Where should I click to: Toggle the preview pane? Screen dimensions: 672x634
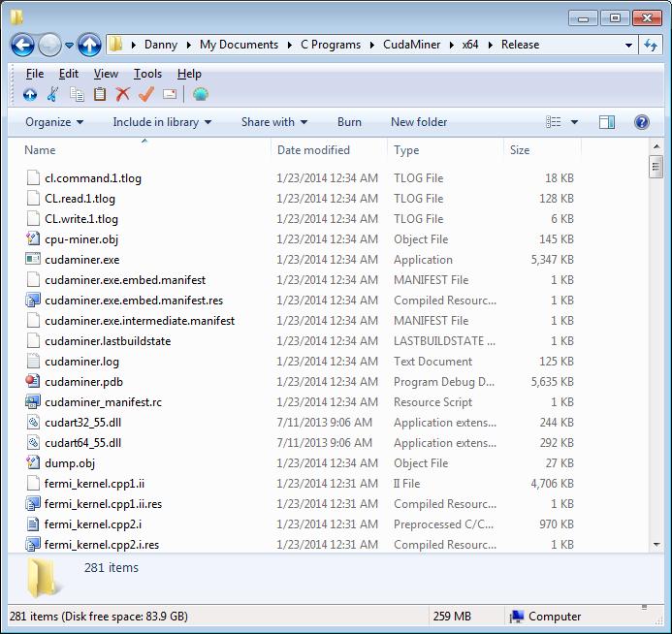click(x=606, y=122)
